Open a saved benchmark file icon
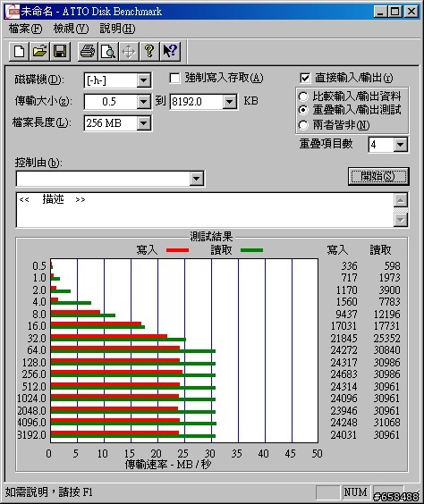Screen dimensions: 424x504 click(39, 51)
